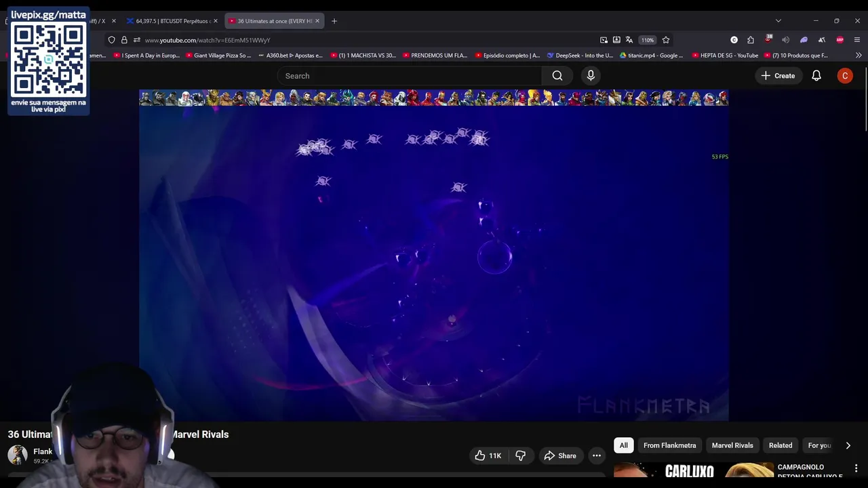The height and width of the screenshot is (488, 868).
Task: Click the speaker volume extension icon
Action: tap(786, 40)
